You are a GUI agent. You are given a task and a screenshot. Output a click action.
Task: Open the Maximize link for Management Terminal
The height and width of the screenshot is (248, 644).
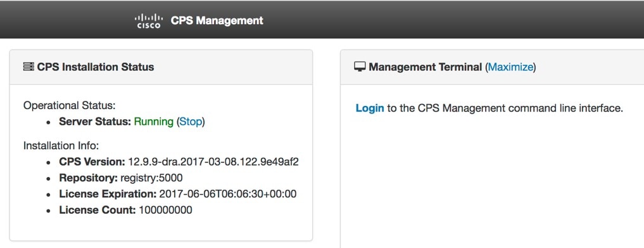coord(510,67)
